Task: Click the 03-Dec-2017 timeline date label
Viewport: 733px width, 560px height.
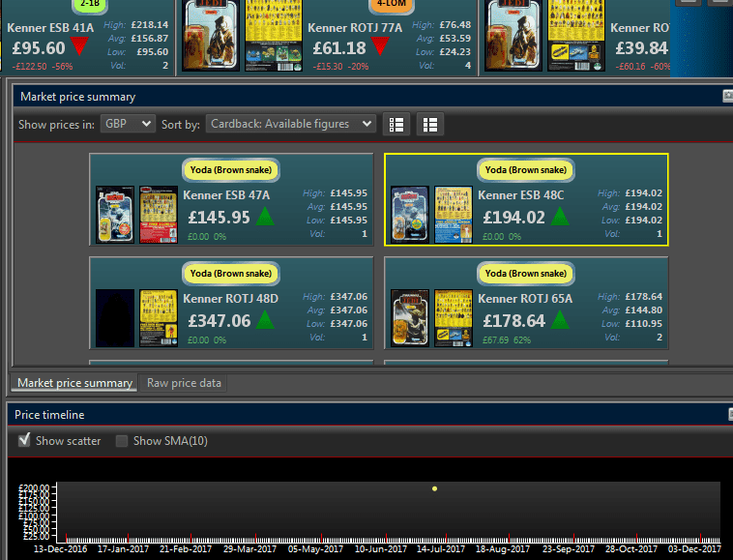Action: tap(694, 549)
